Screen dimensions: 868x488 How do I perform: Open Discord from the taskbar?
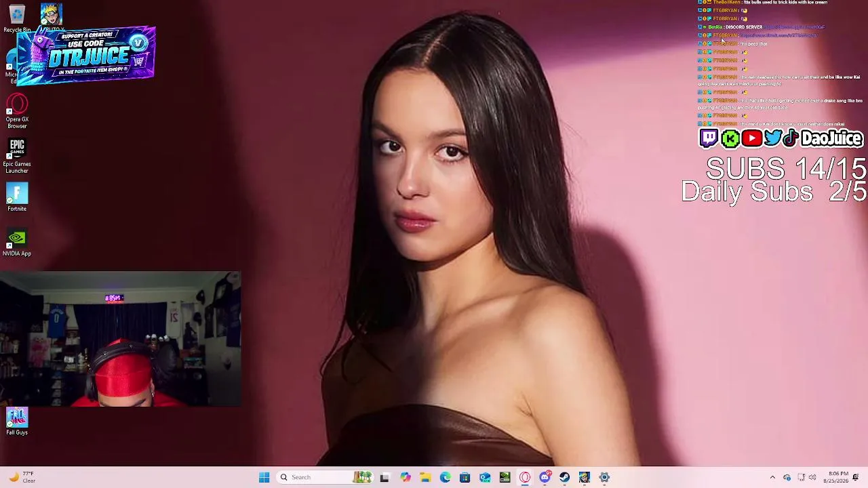[x=545, y=477]
